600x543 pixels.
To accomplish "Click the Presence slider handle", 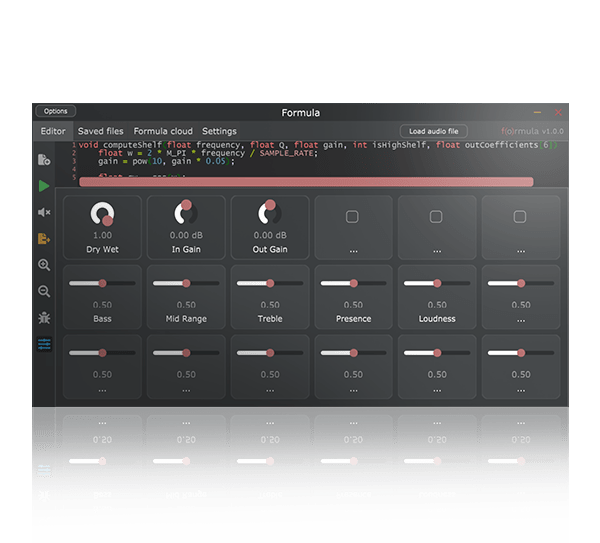I will click(x=354, y=284).
